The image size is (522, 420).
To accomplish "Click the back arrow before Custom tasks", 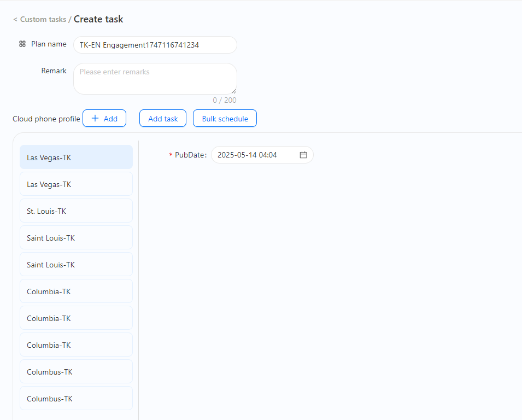I will pyautogui.click(x=15, y=20).
